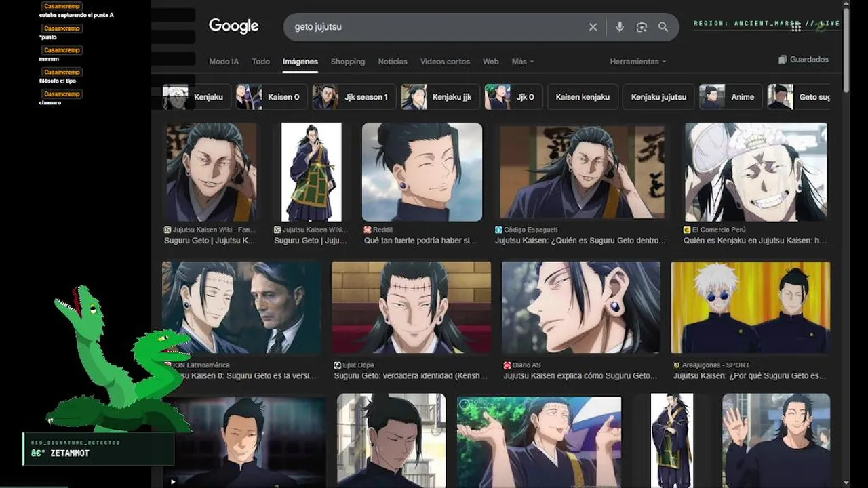868x488 pixels.
Task: Click the green dinosaur stream overlay
Action: (119, 359)
